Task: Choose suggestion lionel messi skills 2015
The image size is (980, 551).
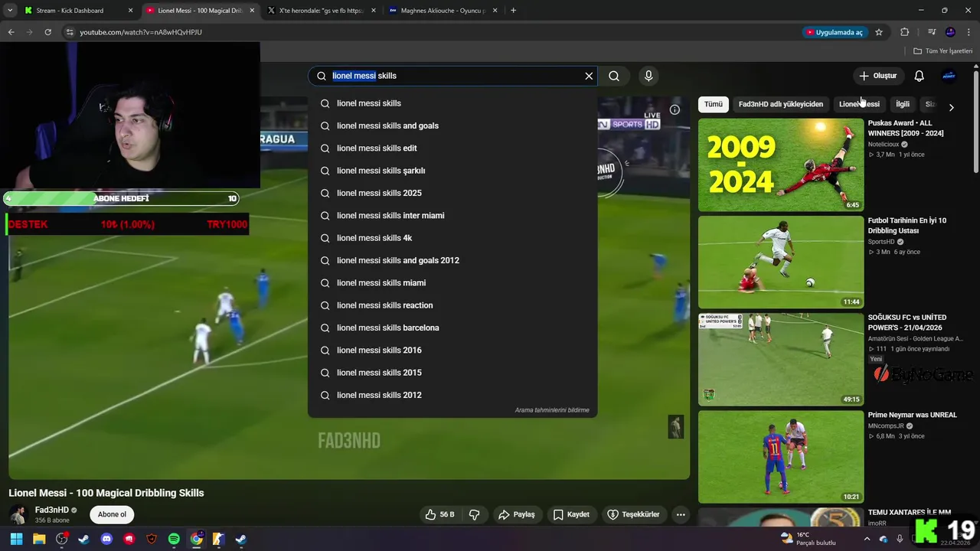Action: point(452,373)
